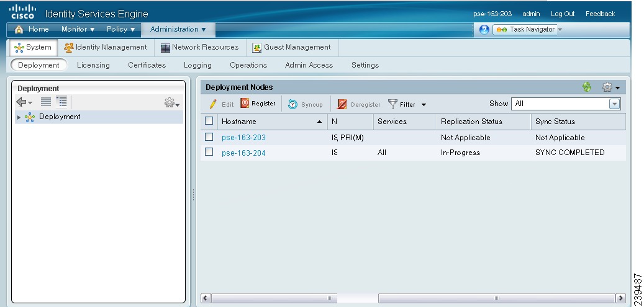Open the Policy menu
Image resolution: width=644 pixels, height=307 pixels.
[120, 29]
